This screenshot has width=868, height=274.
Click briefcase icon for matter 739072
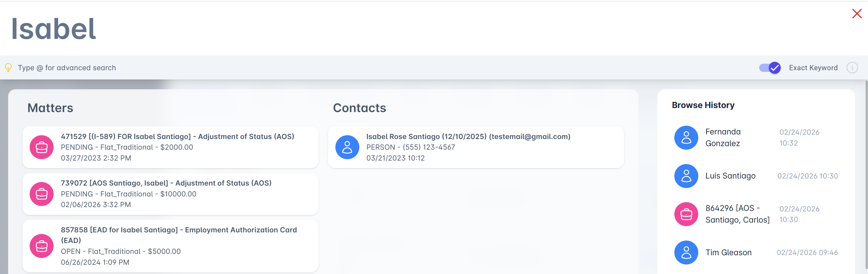[x=41, y=194]
